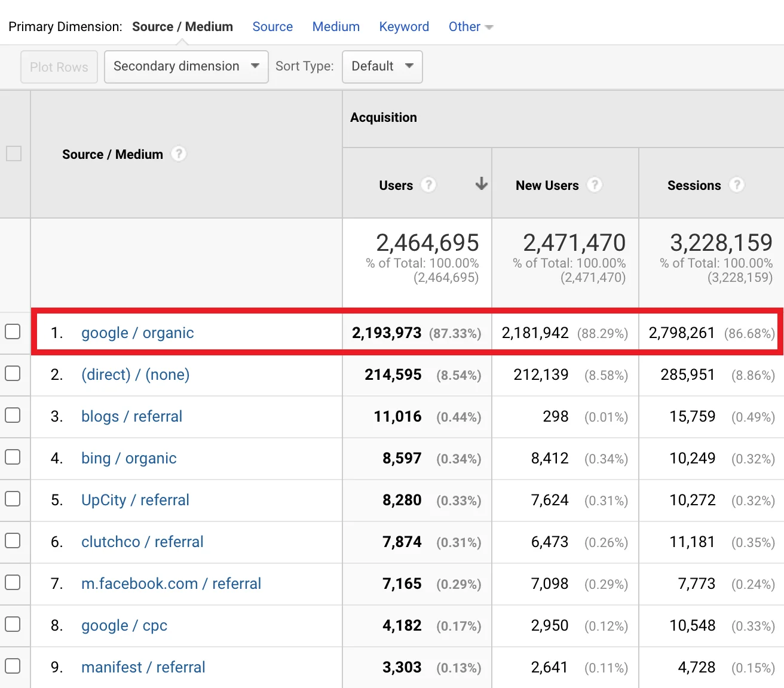784x688 pixels.
Task: Select the Keyword primary dimension
Action: (404, 27)
